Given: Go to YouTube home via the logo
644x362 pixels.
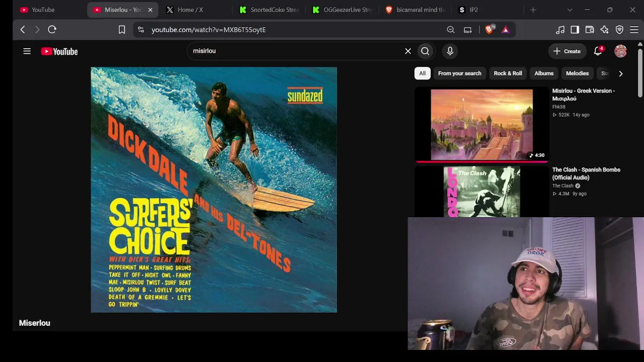Looking at the screenshot, I should [59, 51].
